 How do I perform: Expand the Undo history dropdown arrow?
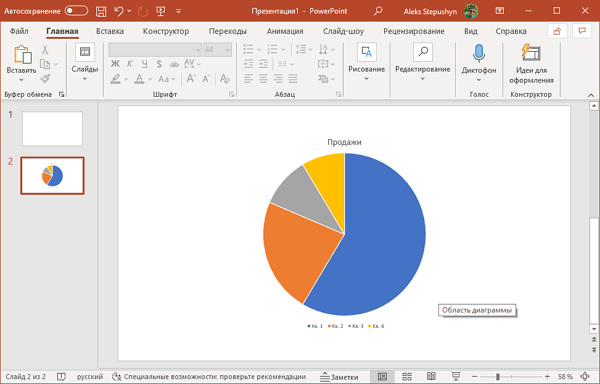(129, 11)
